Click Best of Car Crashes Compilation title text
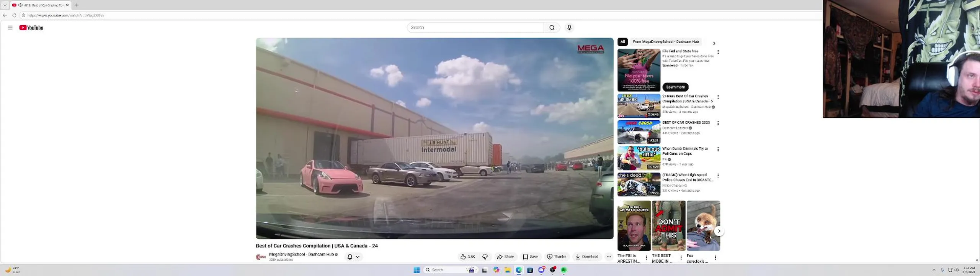The image size is (980, 276). tap(317, 246)
